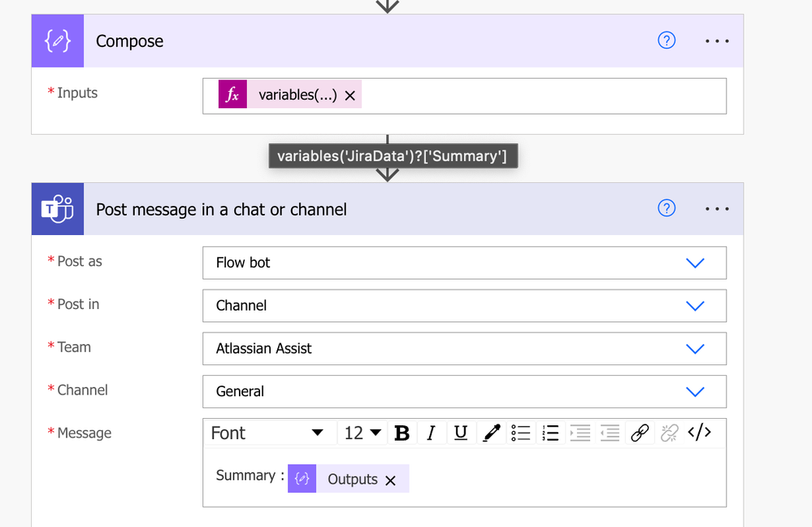The image size is (812, 527).
Task: Click the second indent button before the link icon
Action: coord(610,433)
